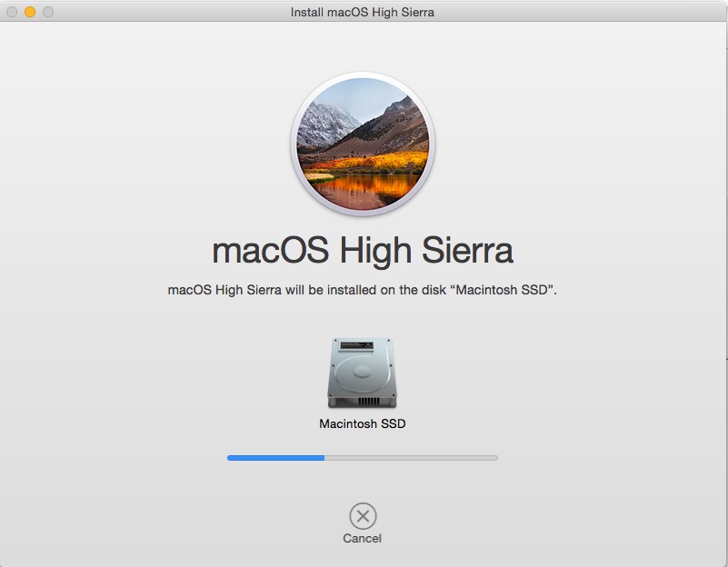The image size is (728, 567).
Task: Click the red close button
Action: coord(13,12)
